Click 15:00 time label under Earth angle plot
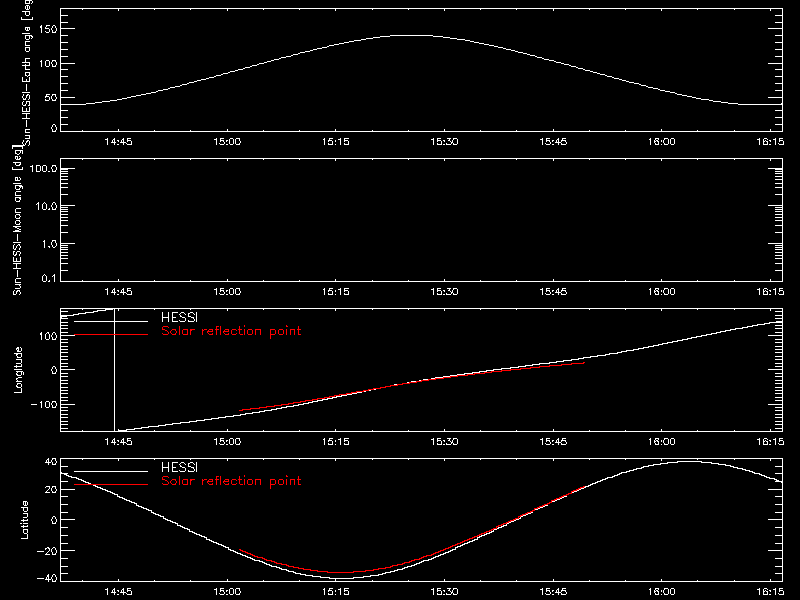Viewport: 800px width, 600px height. coord(227,142)
